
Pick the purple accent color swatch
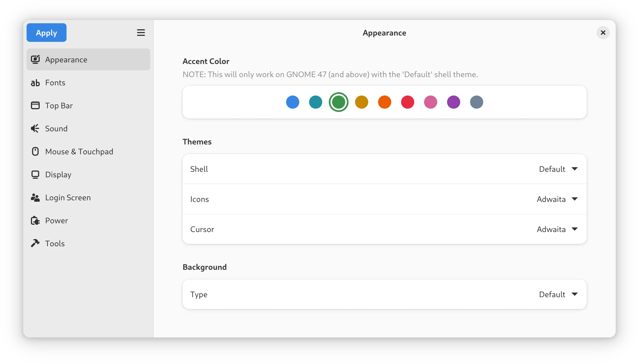[453, 102]
